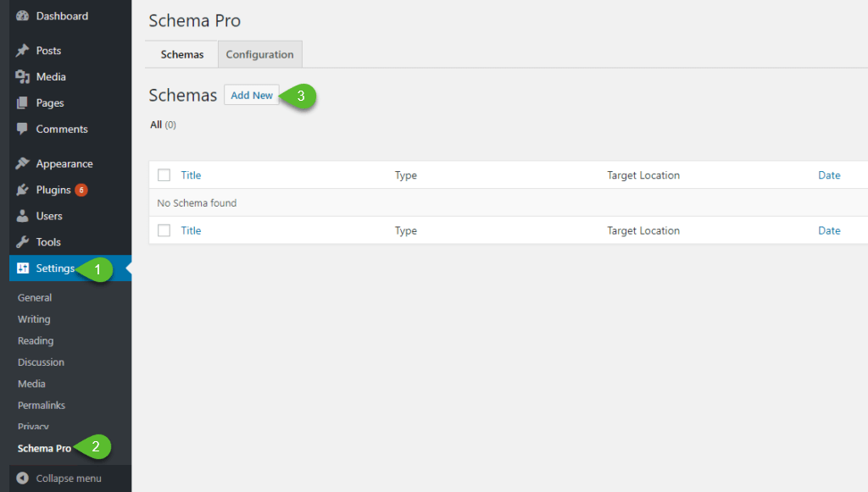
Task: Click the Target Location footer text
Action: pyautogui.click(x=643, y=230)
